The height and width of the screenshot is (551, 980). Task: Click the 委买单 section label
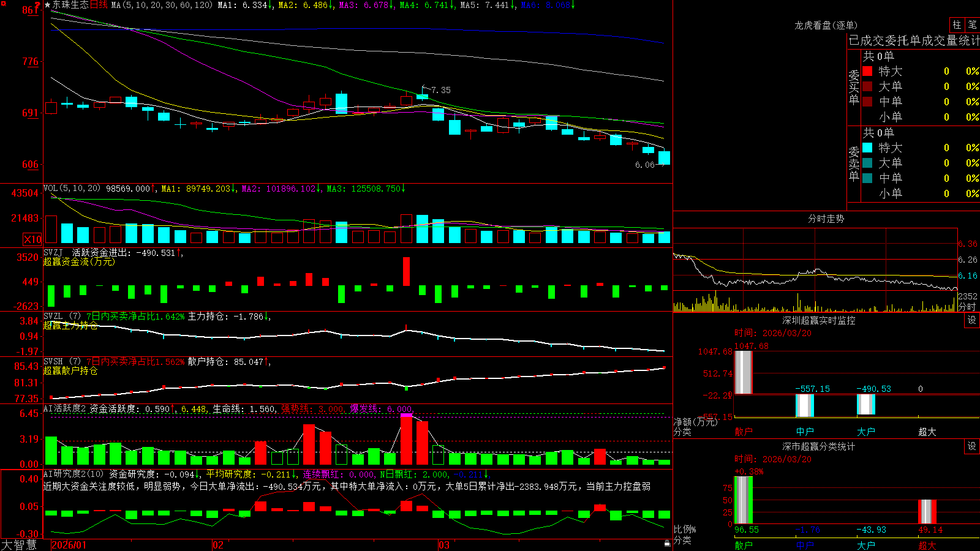pyautogui.click(x=854, y=87)
